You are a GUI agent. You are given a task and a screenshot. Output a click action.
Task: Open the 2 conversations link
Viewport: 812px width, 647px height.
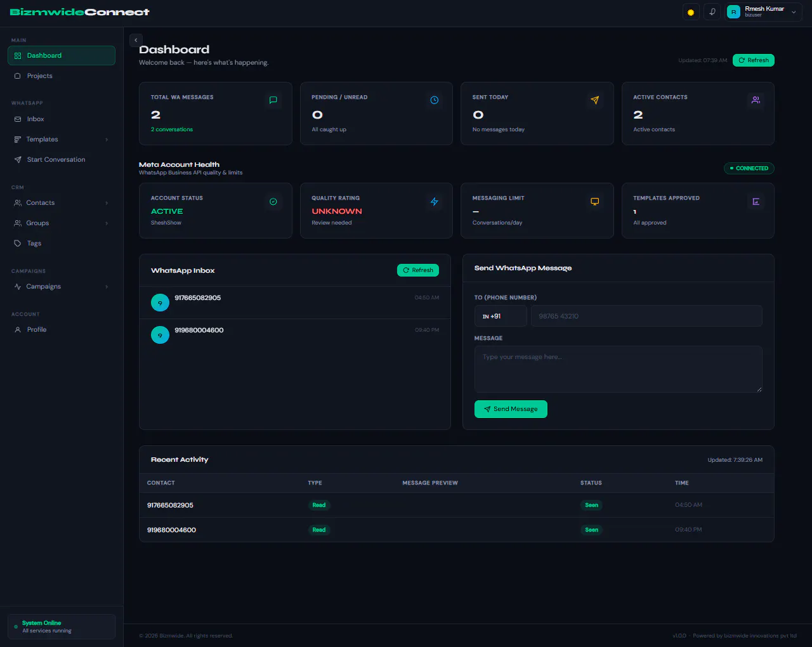coord(172,129)
